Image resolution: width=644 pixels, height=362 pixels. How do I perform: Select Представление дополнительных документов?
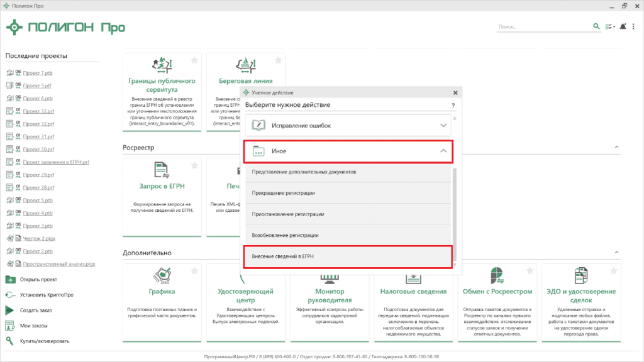pos(348,172)
